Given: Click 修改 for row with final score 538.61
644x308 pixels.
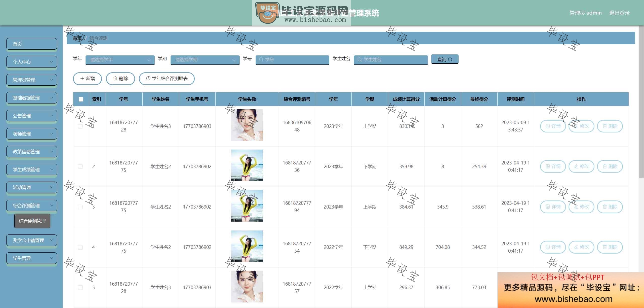Looking at the screenshot, I should point(581,207).
